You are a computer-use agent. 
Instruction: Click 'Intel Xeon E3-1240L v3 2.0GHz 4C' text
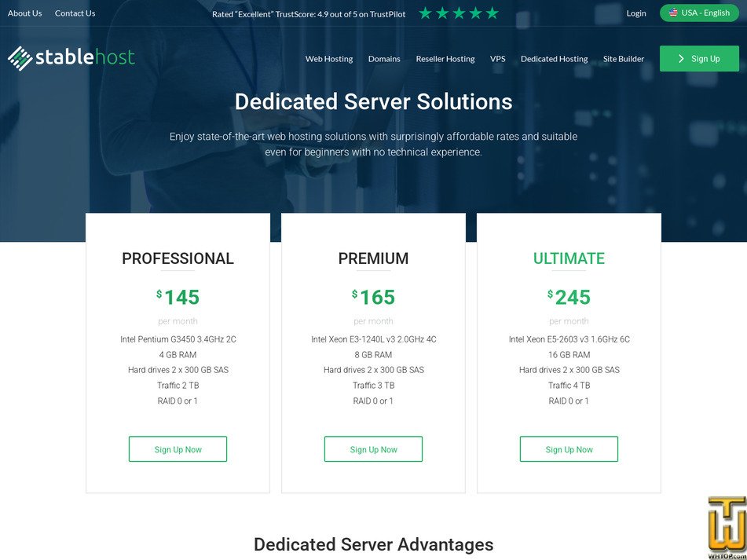[x=374, y=339]
